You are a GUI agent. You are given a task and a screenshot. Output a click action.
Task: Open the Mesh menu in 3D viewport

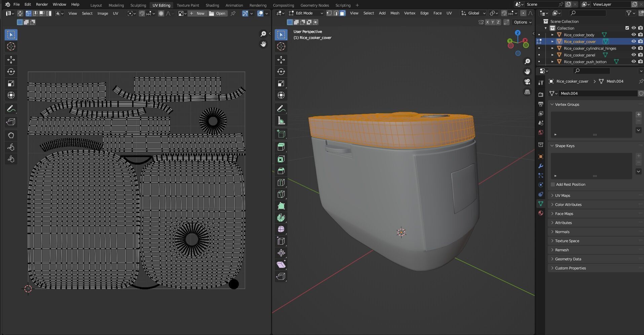(395, 13)
